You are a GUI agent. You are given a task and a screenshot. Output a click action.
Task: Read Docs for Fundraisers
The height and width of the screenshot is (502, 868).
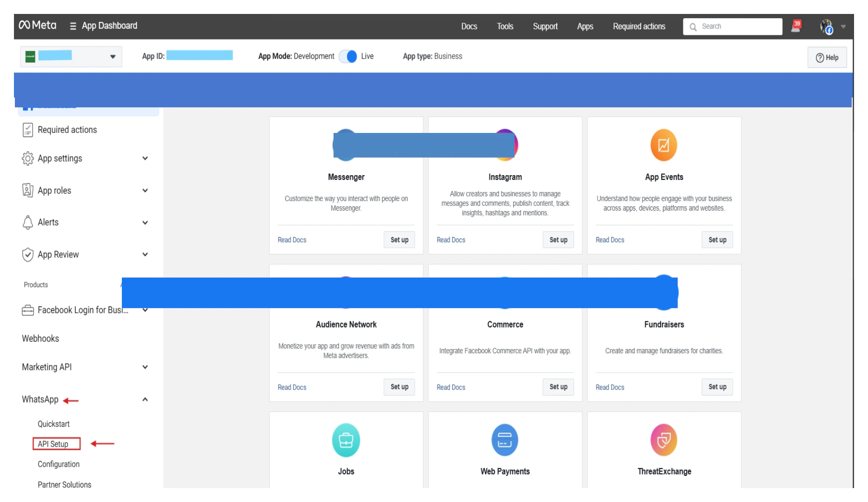(610, 387)
